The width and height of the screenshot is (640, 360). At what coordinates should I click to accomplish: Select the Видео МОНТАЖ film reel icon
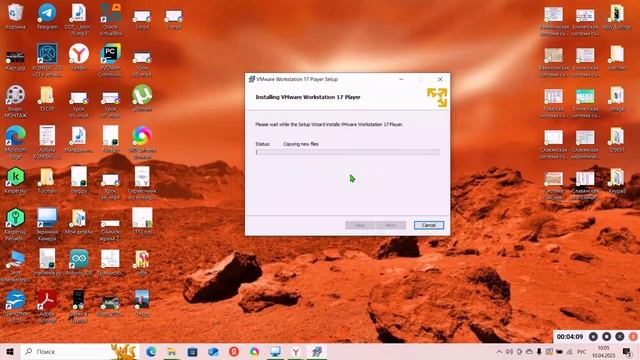(15, 101)
